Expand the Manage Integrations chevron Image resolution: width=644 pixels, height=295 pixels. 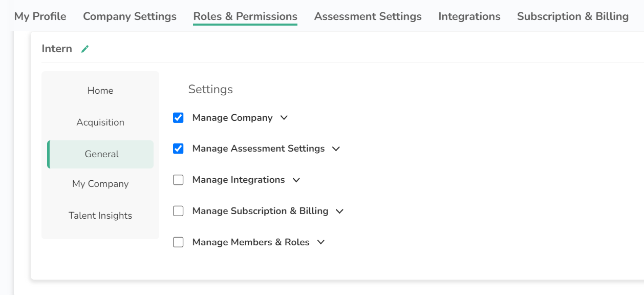pos(296,180)
